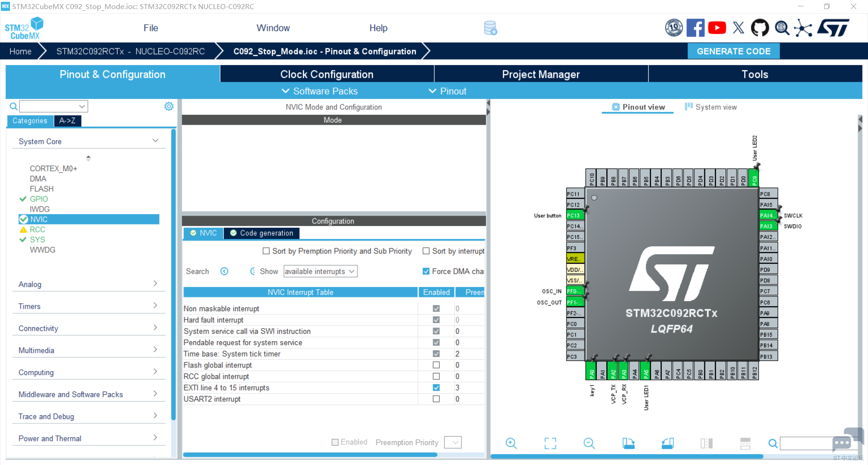Click the zoom out icon below pinout
868x465 pixels.
[589, 443]
